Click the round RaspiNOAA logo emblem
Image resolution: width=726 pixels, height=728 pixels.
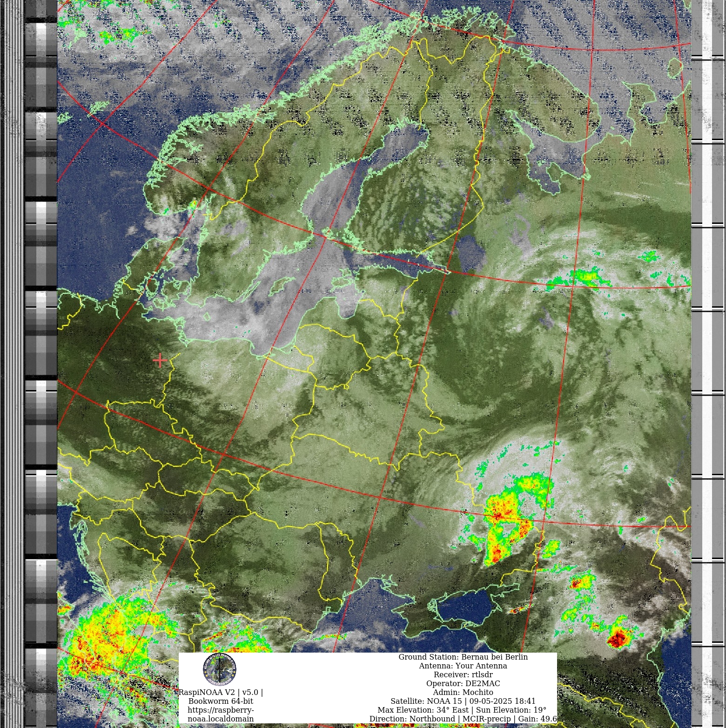point(220,669)
